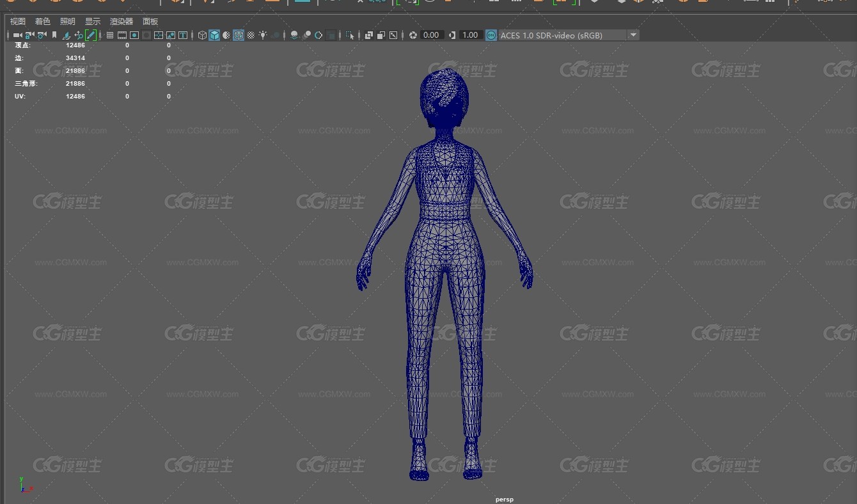Click the Use Default Material icon
The image size is (857, 504).
pyautogui.click(x=226, y=35)
